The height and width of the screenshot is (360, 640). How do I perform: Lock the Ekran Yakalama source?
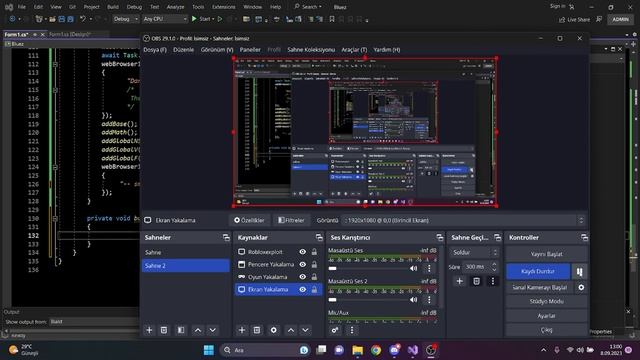pyautogui.click(x=314, y=289)
